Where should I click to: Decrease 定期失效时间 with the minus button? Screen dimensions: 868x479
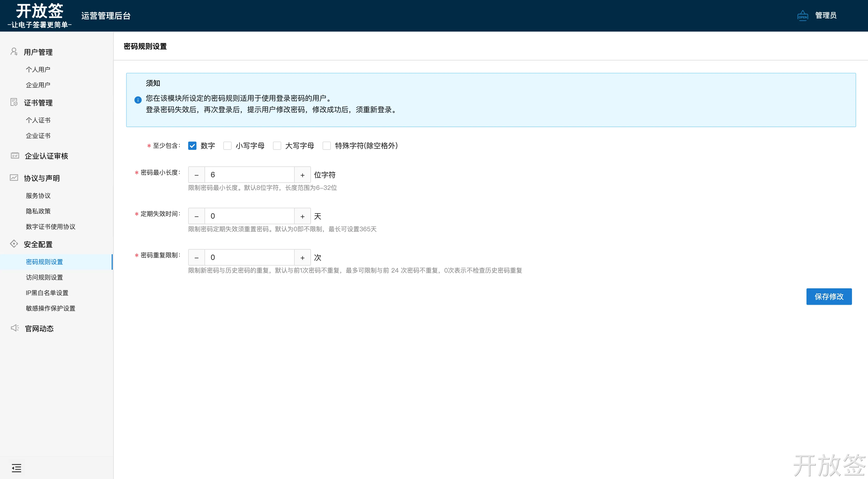click(x=196, y=216)
